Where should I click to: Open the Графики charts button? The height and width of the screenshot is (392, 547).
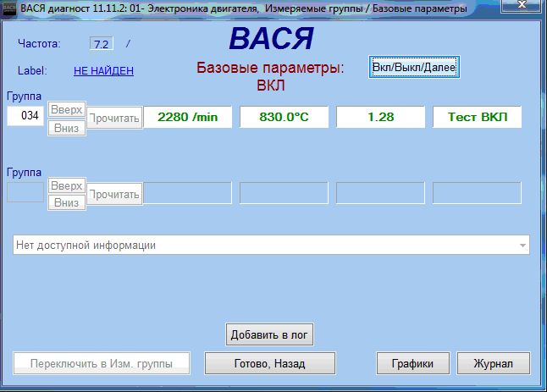[412, 363]
